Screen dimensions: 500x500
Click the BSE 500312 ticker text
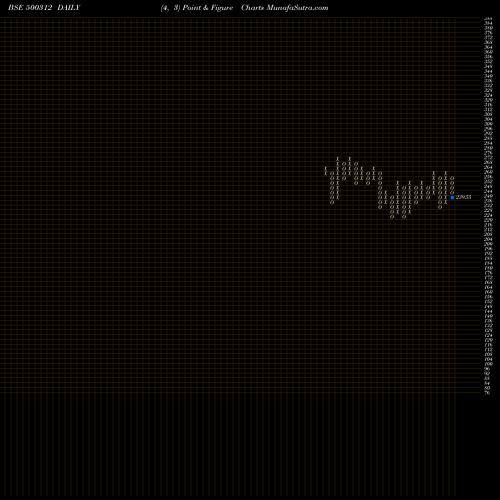[x=30, y=8]
